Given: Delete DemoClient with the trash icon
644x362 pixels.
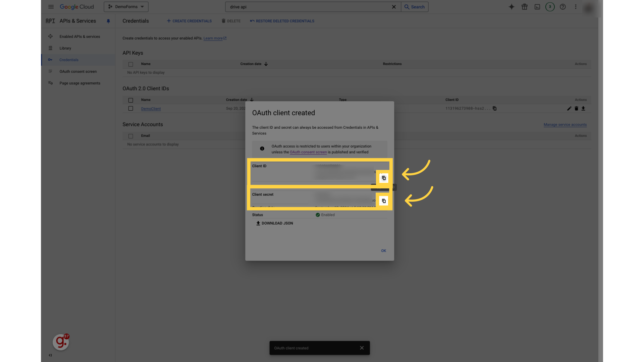Looking at the screenshot, I should [576, 109].
